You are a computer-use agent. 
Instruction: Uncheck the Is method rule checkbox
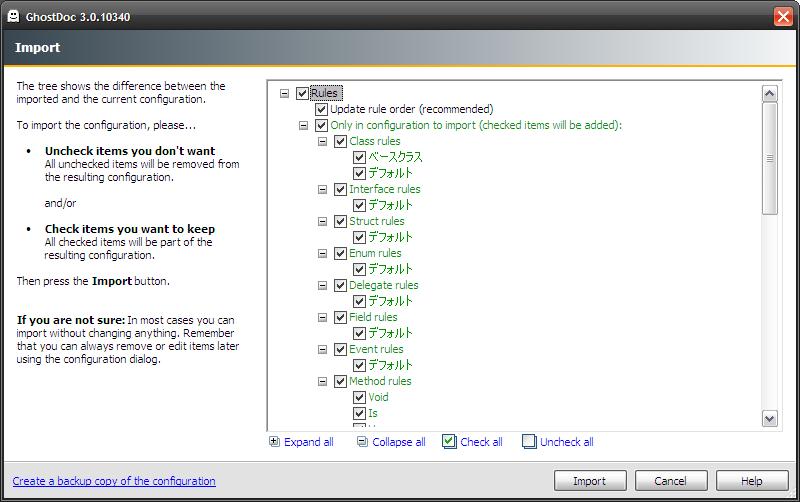click(x=359, y=413)
